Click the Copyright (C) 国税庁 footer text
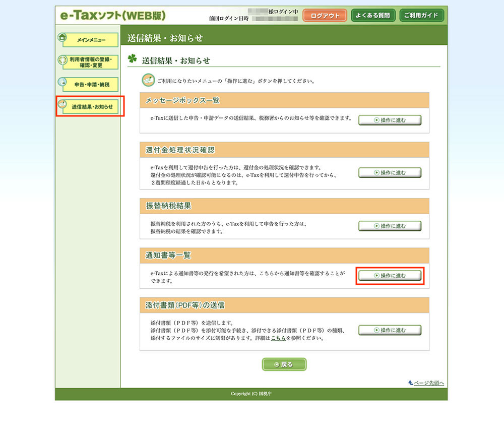 point(251,394)
